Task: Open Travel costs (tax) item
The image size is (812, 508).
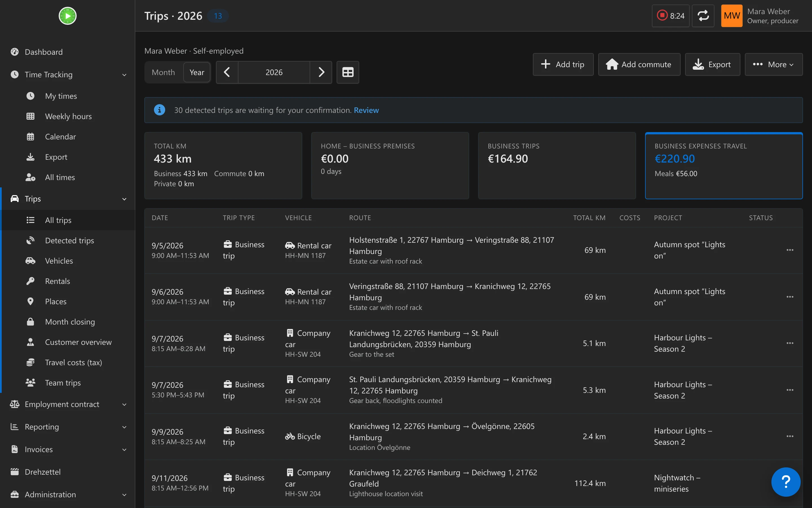Action: point(67,363)
